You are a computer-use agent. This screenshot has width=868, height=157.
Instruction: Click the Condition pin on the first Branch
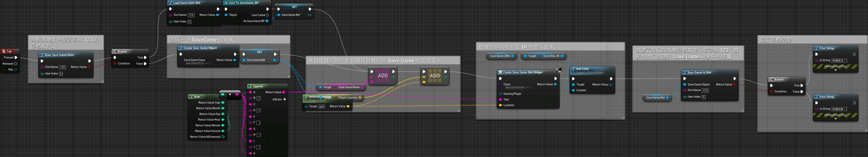point(115,64)
